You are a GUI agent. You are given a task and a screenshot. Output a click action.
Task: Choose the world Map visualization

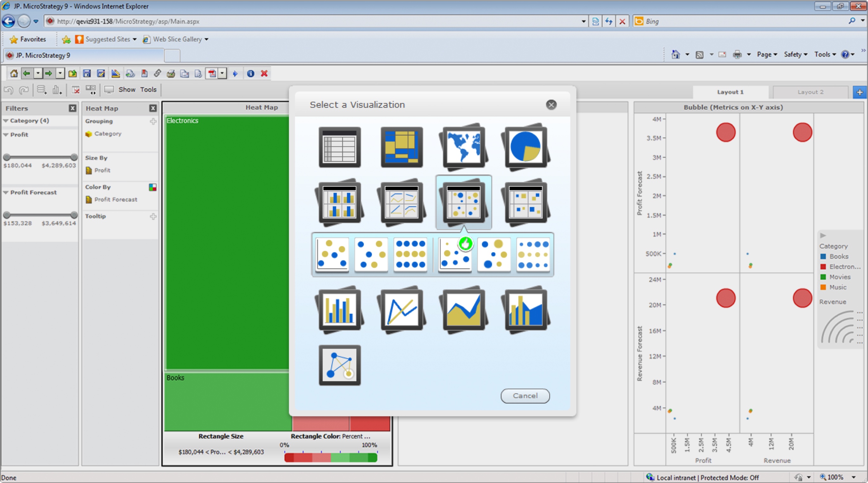464,147
